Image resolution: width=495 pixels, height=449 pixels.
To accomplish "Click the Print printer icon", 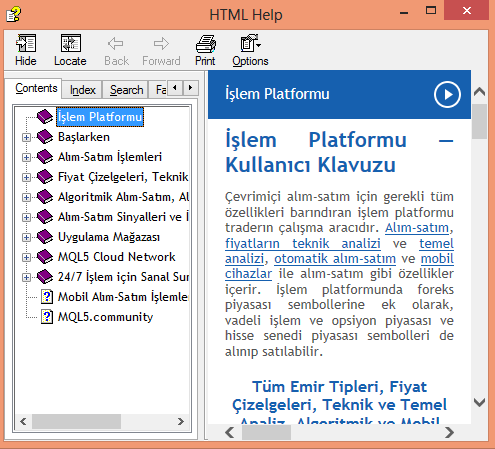I will (x=206, y=44).
